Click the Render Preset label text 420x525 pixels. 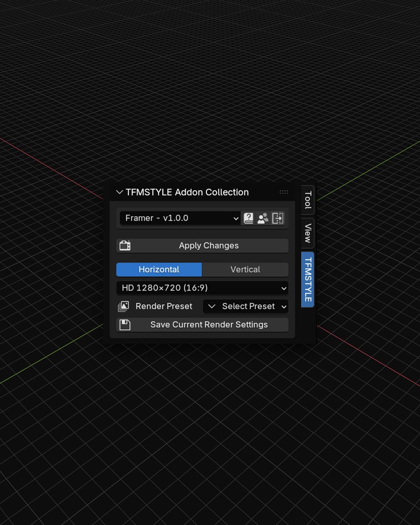[164, 306]
